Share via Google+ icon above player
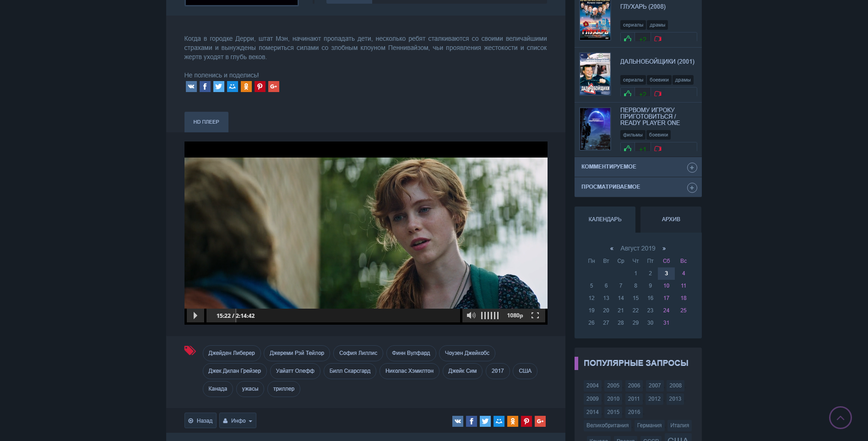 pyautogui.click(x=273, y=87)
